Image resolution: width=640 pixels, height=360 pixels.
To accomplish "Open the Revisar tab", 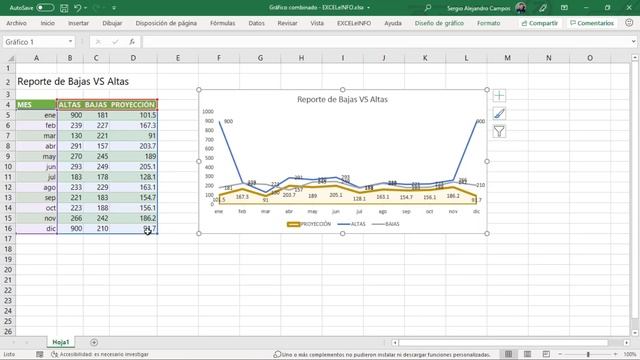I will 287,23.
